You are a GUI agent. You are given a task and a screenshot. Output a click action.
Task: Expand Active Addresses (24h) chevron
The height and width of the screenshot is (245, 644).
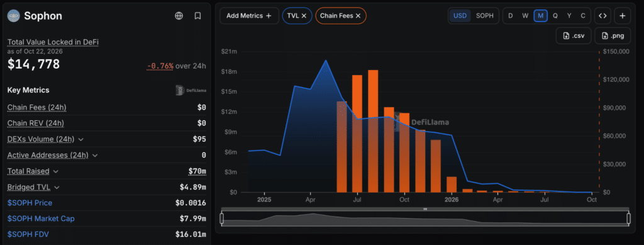(95, 156)
